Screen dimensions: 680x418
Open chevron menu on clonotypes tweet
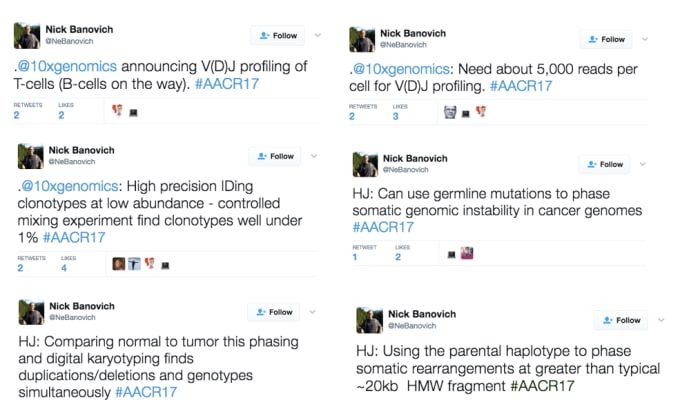point(314,156)
